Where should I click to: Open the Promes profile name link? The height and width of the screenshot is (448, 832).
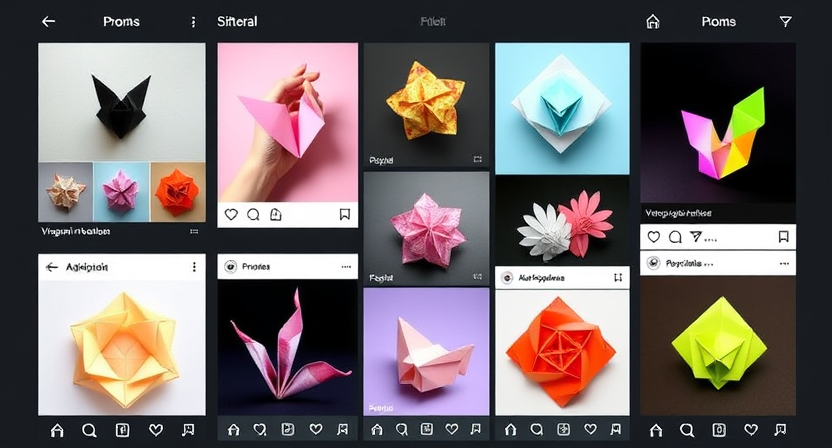[x=255, y=267]
